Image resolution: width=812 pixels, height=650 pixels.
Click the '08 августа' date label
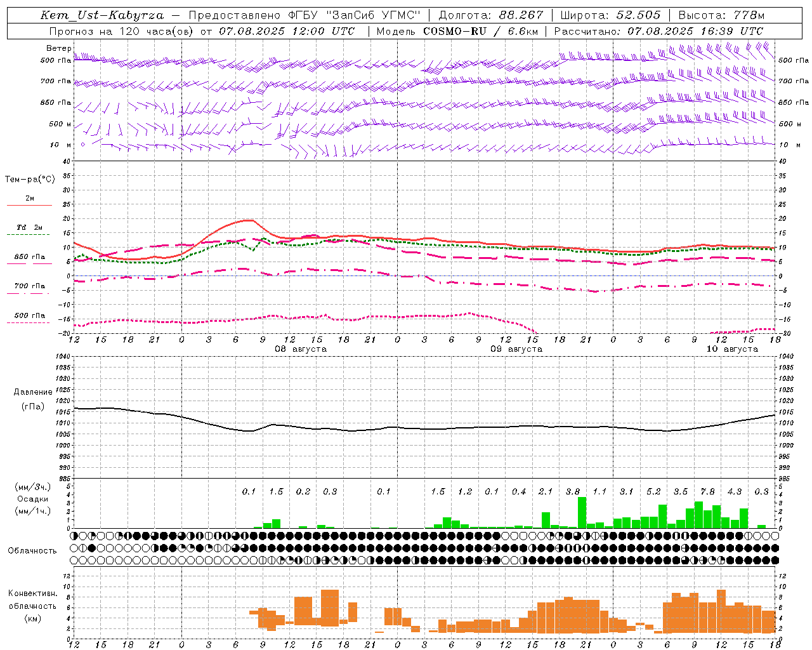pos(301,349)
